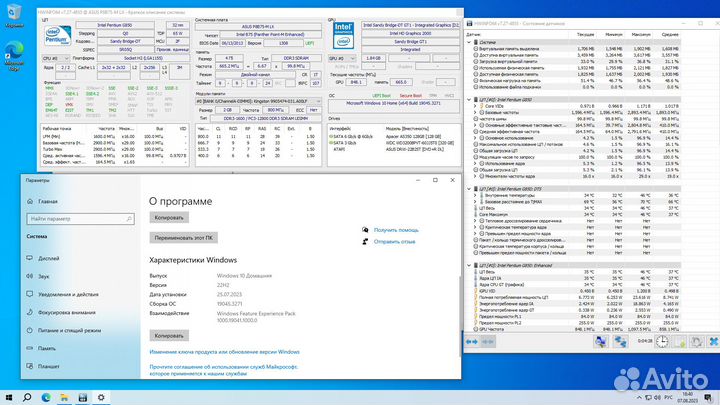Collapse the Intel Pentium G850: Enhanced group
The image size is (720, 405).
pos(469,265)
